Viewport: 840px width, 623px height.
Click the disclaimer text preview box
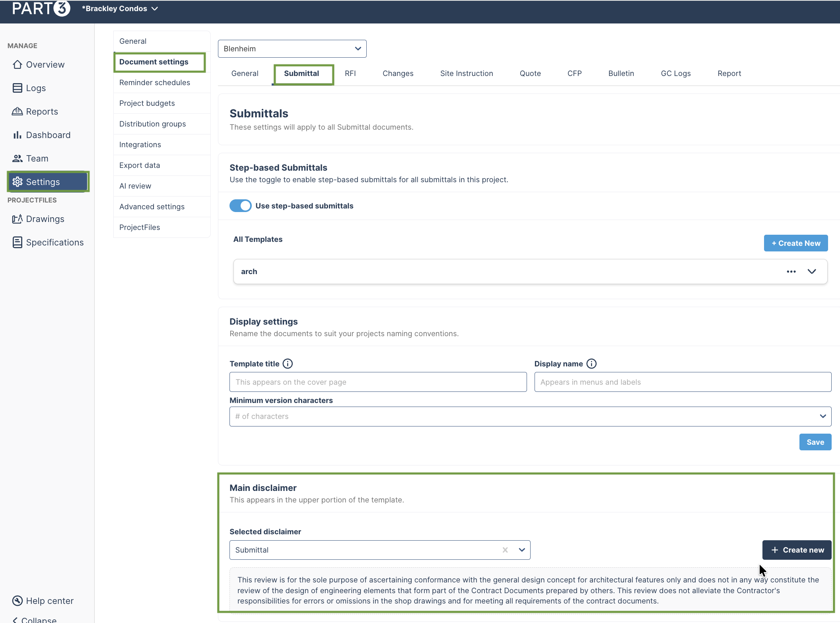coord(531,590)
